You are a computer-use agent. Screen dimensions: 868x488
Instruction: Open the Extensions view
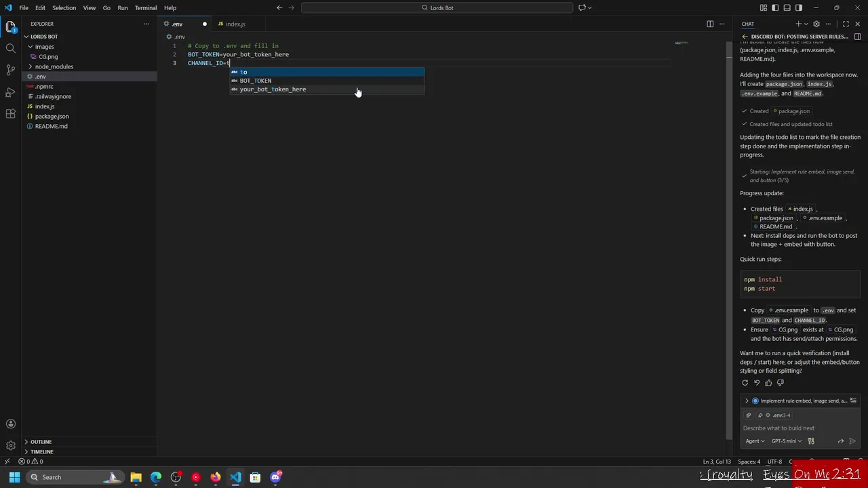point(10,113)
